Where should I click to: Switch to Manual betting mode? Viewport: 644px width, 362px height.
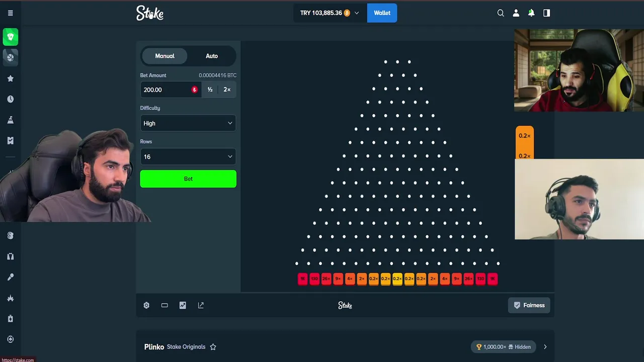[x=165, y=56]
